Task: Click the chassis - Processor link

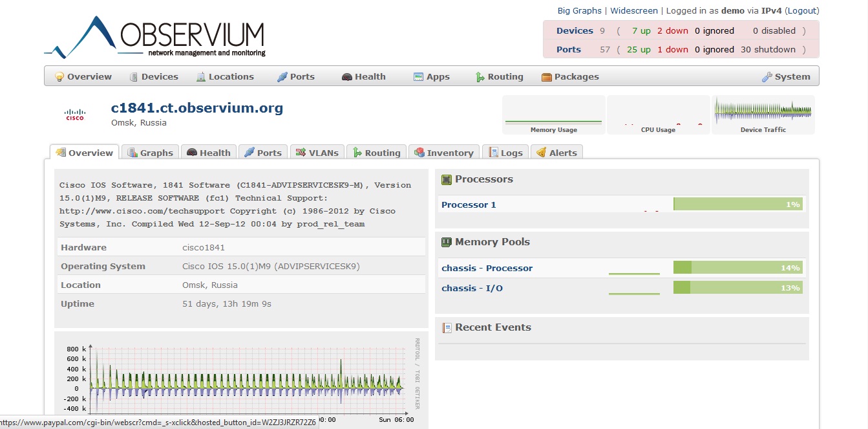Action: 487,268
